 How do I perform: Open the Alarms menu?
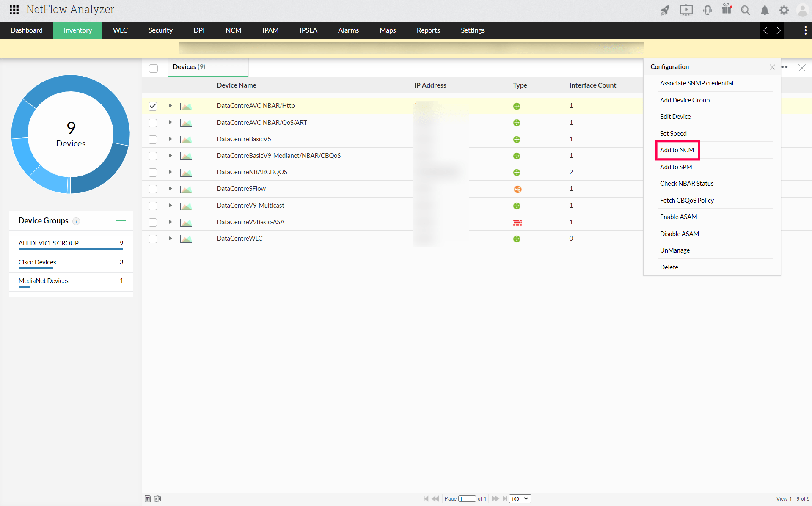348,30
